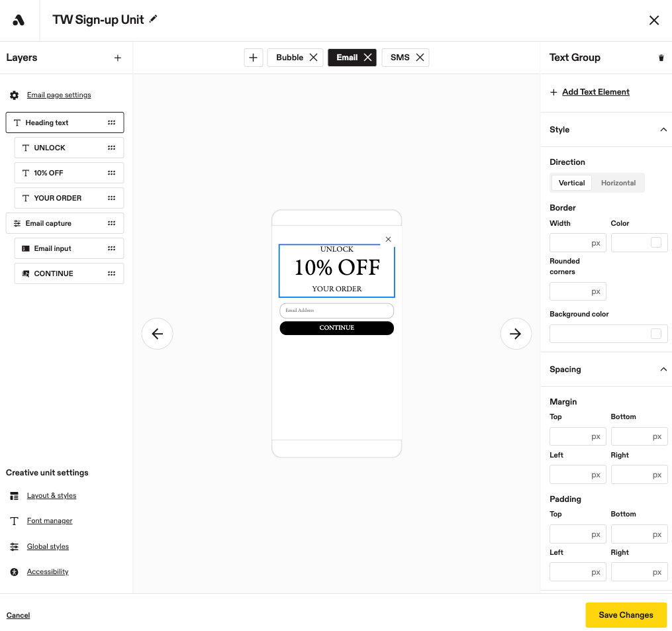Select the Email capture layer
Viewport: 672px width, 631px height.
[x=65, y=223]
